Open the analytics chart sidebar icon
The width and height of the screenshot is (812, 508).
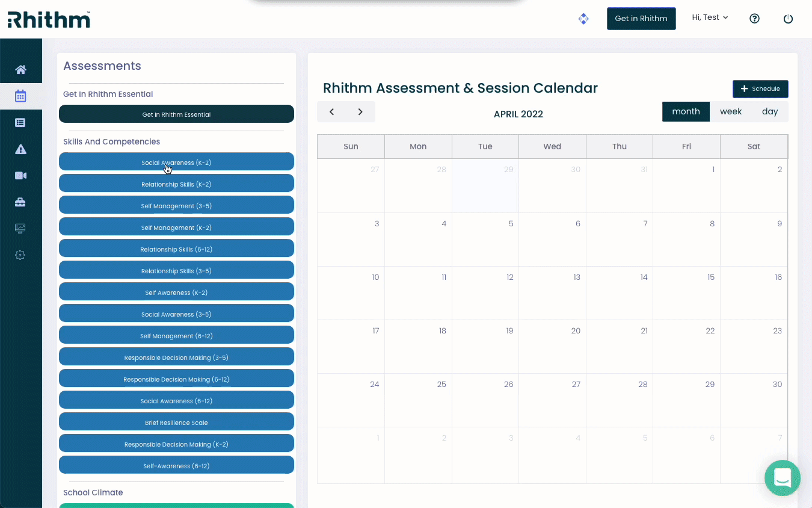20,229
